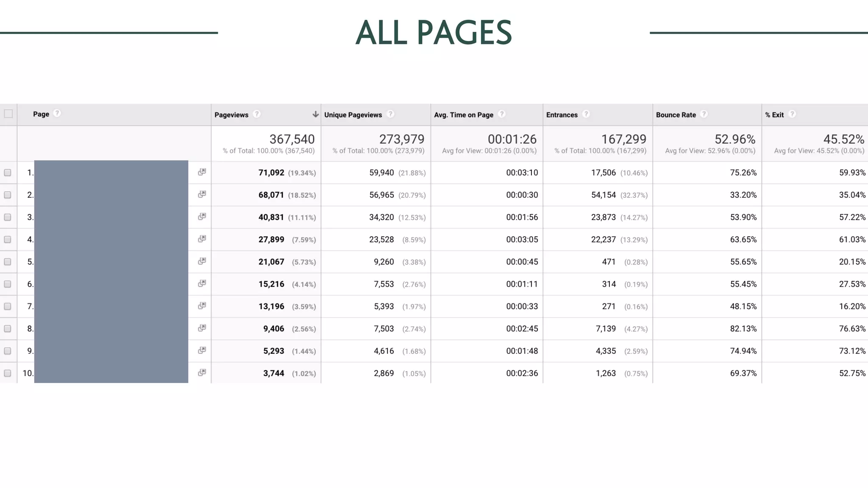Check the box for row 6

tap(8, 284)
